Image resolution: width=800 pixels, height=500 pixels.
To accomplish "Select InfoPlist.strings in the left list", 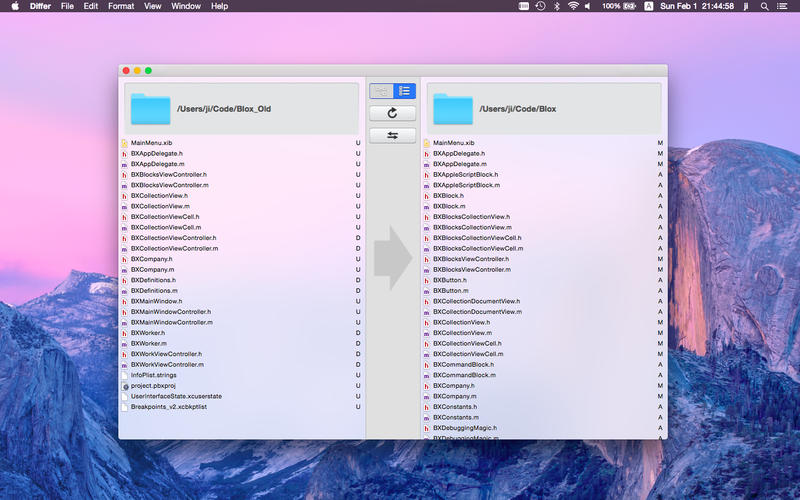I will click(x=242, y=375).
